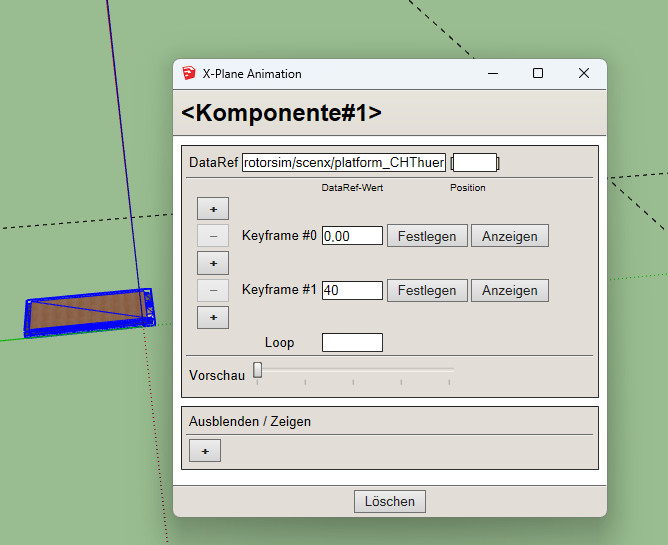Image resolution: width=668 pixels, height=545 pixels.
Task: Select the Keyframe #0 value field
Action: tap(352, 236)
